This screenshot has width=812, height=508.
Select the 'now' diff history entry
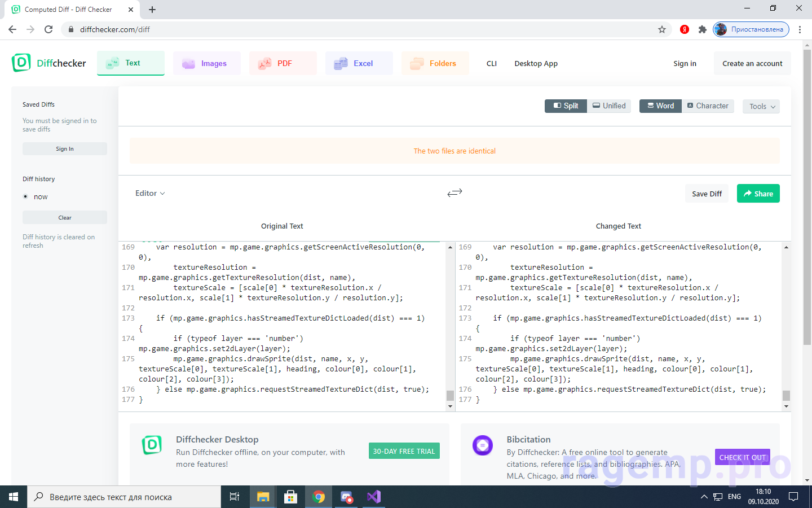coord(41,197)
